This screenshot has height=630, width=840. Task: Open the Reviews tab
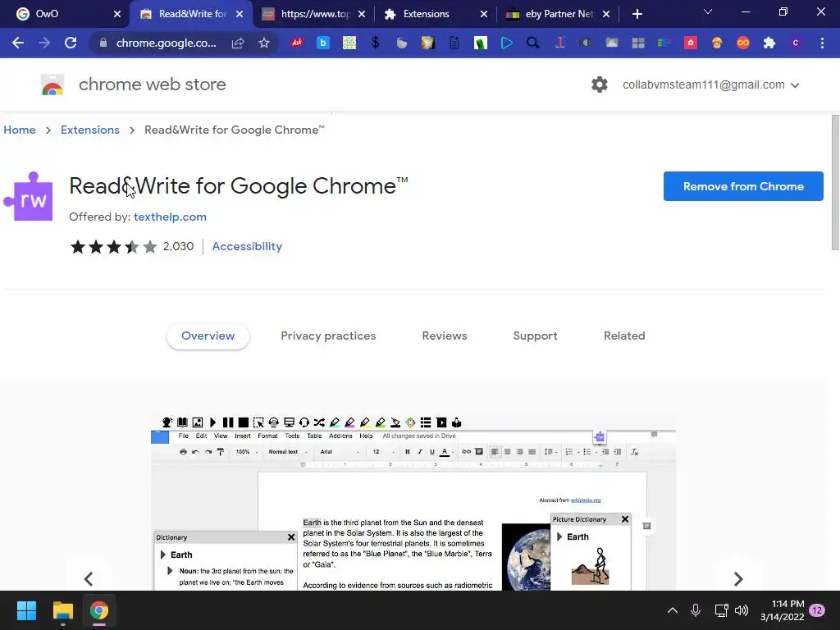coord(445,336)
